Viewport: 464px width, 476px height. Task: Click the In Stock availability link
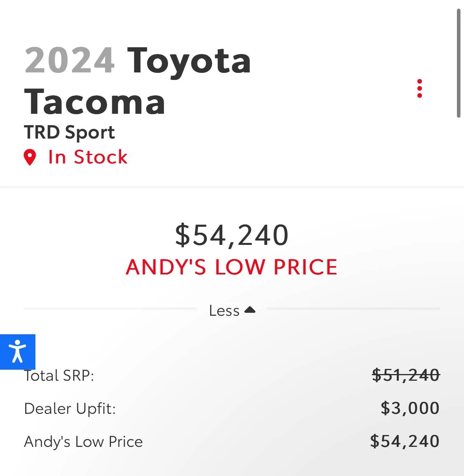(88, 157)
